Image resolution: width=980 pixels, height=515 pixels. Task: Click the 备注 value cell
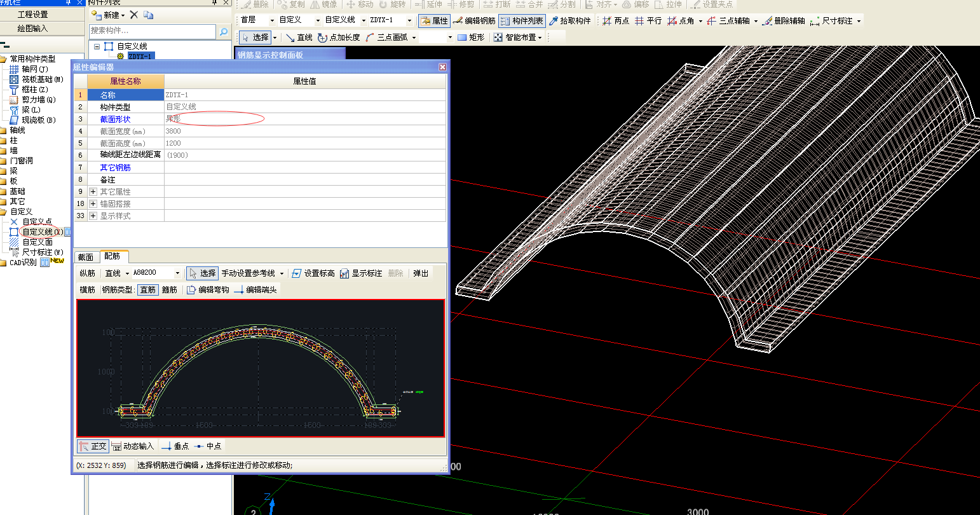[305, 179]
